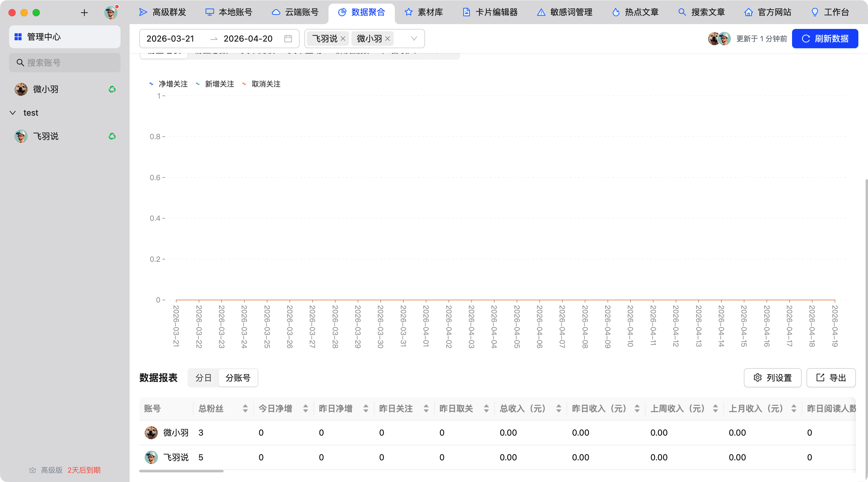The height and width of the screenshot is (482, 868).
Task: Click the user avatar in title bar
Action: 111,13
